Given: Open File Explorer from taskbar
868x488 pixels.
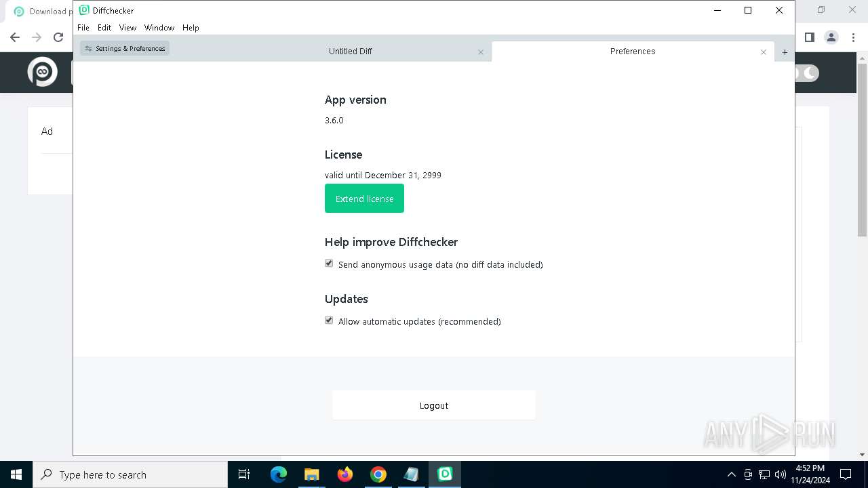Looking at the screenshot, I should pos(311,474).
